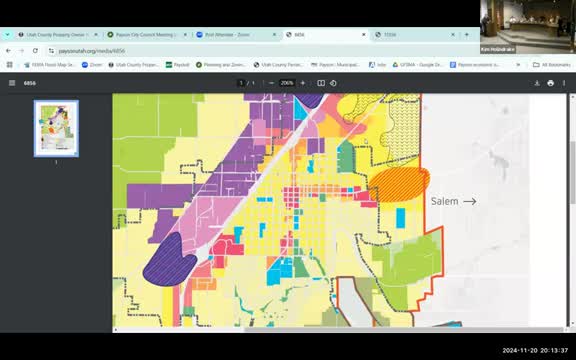Image resolution: width=576 pixels, height=360 pixels.
Task: Go back in browser history
Action: coord(8,51)
